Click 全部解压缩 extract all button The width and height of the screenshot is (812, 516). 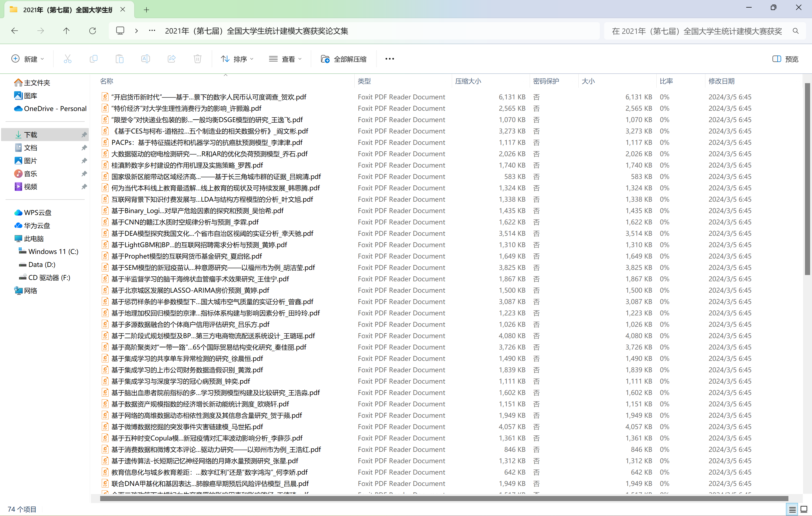point(344,59)
